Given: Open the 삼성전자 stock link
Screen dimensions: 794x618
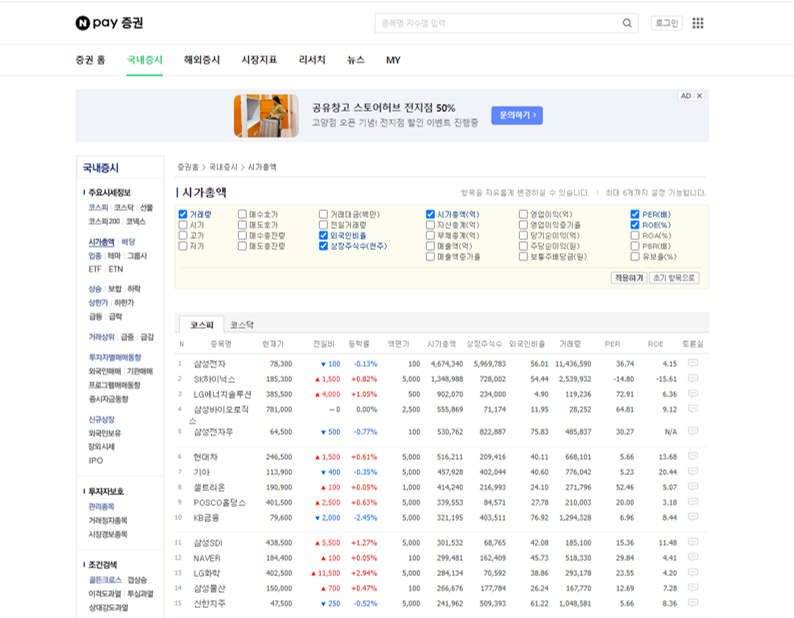Looking at the screenshot, I should 210,364.
